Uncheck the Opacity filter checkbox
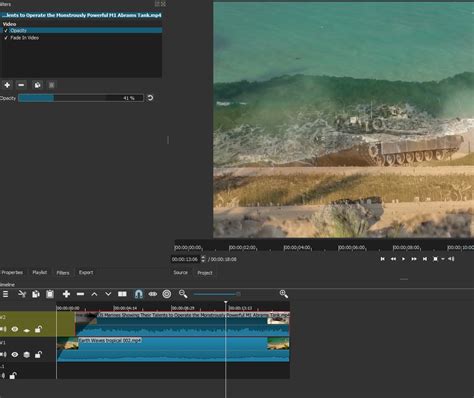 tap(6, 30)
